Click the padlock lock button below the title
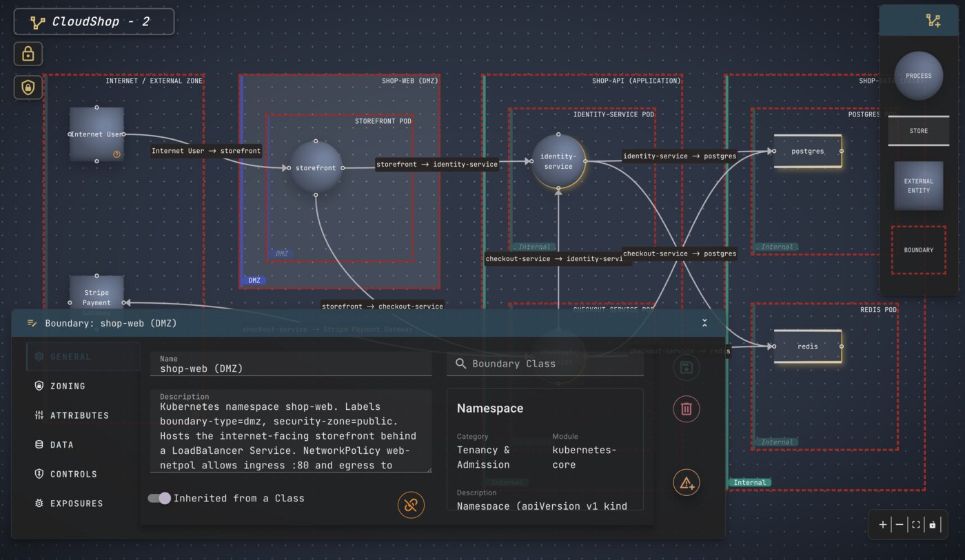Screen dimensions: 965x560 pos(28,54)
